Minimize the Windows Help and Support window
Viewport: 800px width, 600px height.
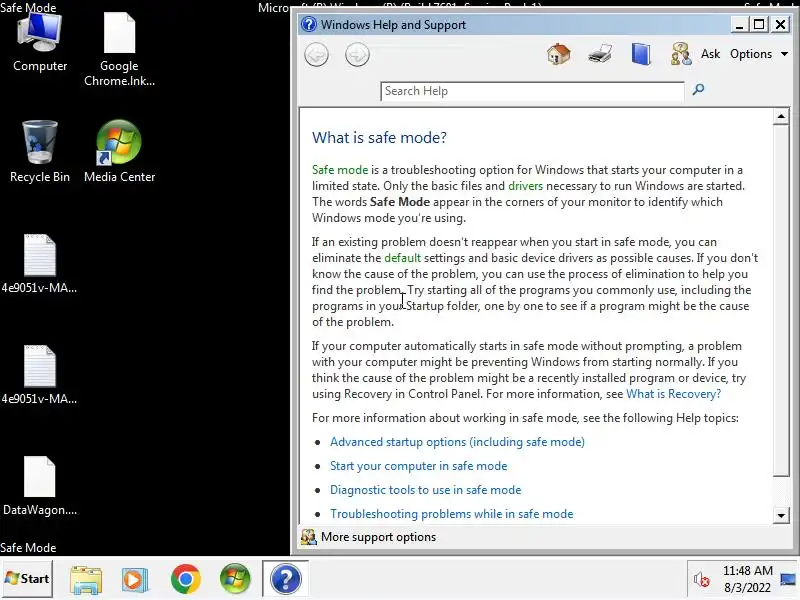(x=739, y=24)
